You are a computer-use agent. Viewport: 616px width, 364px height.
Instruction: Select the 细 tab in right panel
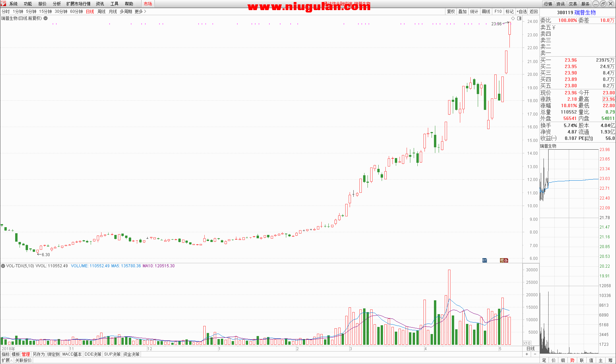pyautogui.click(x=563, y=360)
